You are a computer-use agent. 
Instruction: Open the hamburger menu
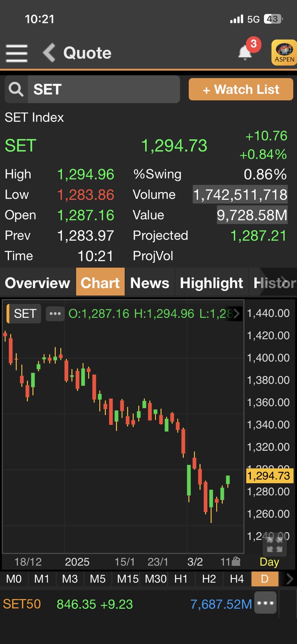tap(16, 53)
